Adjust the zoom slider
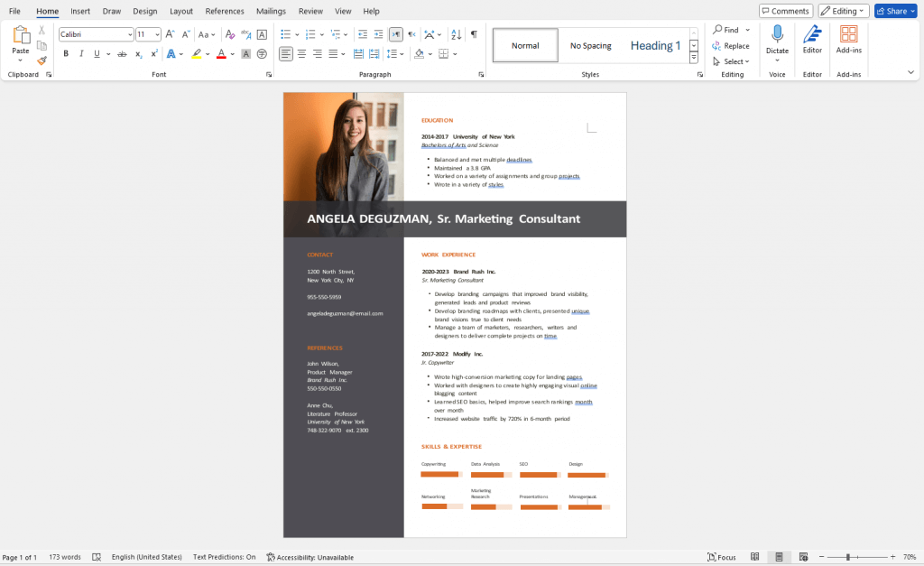The image size is (924, 566). coord(849,557)
